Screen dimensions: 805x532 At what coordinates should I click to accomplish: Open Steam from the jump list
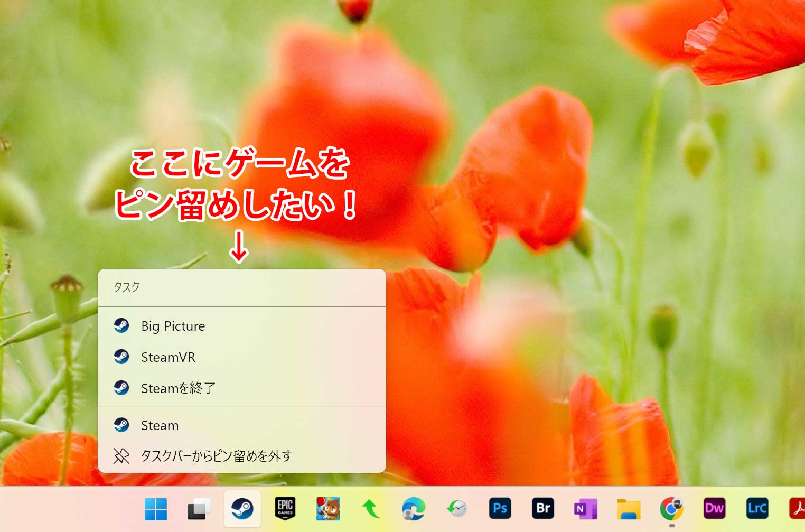(160, 425)
